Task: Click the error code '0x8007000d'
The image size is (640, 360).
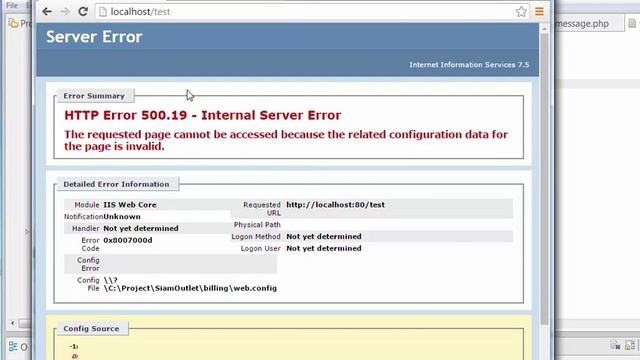Action: pos(128,240)
